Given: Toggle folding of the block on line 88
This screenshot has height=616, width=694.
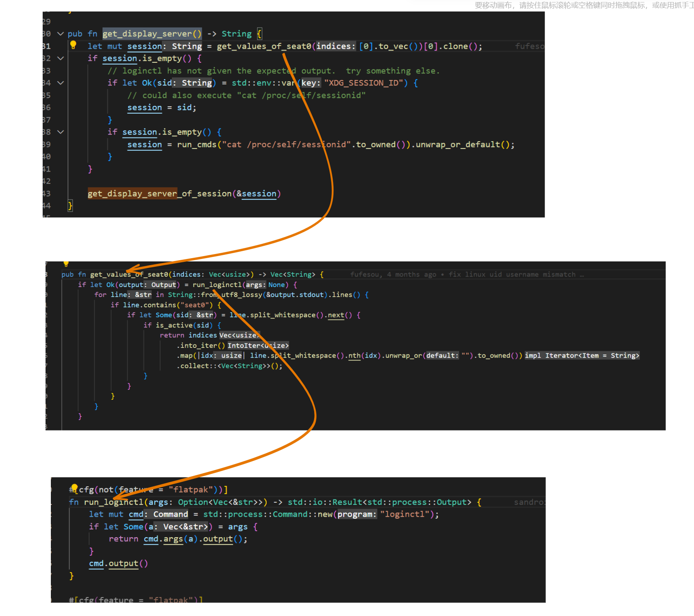Looking at the screenshot, I should tap(60, 132).
